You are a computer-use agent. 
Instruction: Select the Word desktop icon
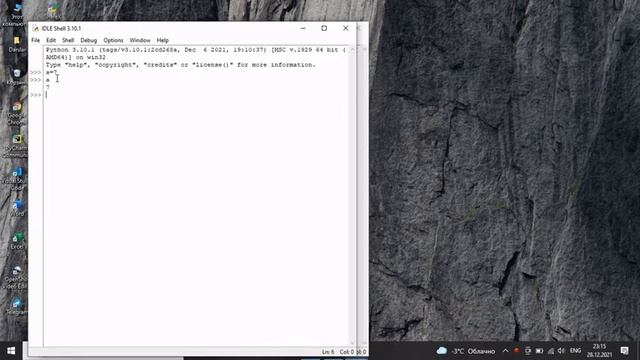pos(17,207)
